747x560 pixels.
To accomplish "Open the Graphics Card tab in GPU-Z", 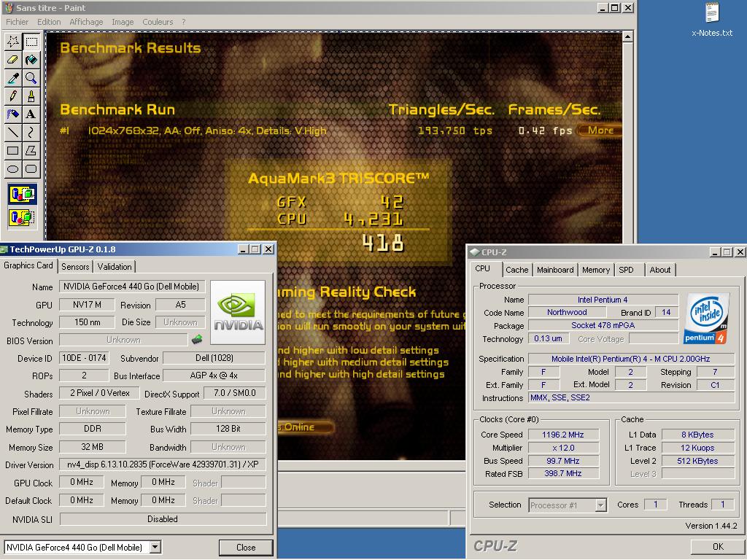I will (28, 265).
